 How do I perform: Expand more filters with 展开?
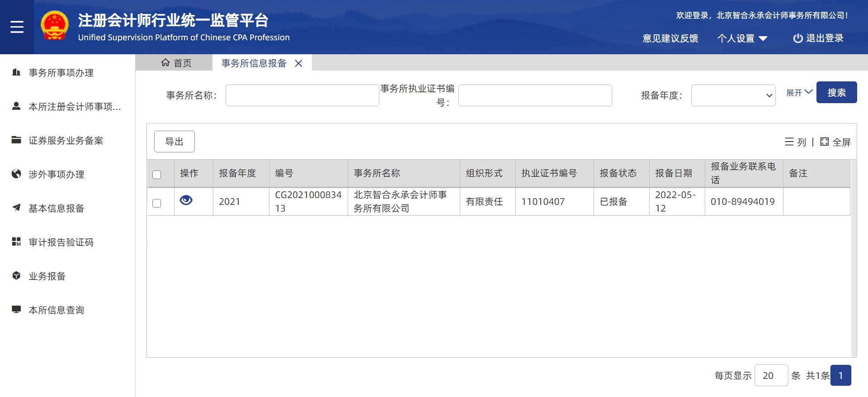coord(799,93)
